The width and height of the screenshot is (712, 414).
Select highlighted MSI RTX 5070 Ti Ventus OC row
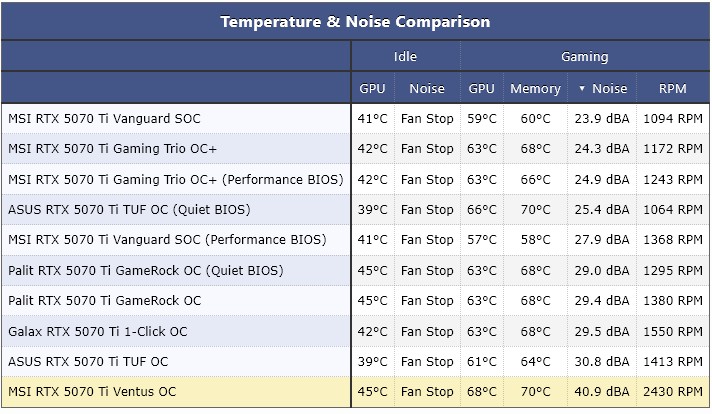click(x=92, y=392)
